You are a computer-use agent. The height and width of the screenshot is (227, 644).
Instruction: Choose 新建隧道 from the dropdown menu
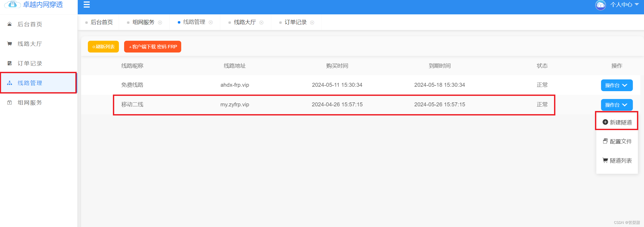coord(617,122)
